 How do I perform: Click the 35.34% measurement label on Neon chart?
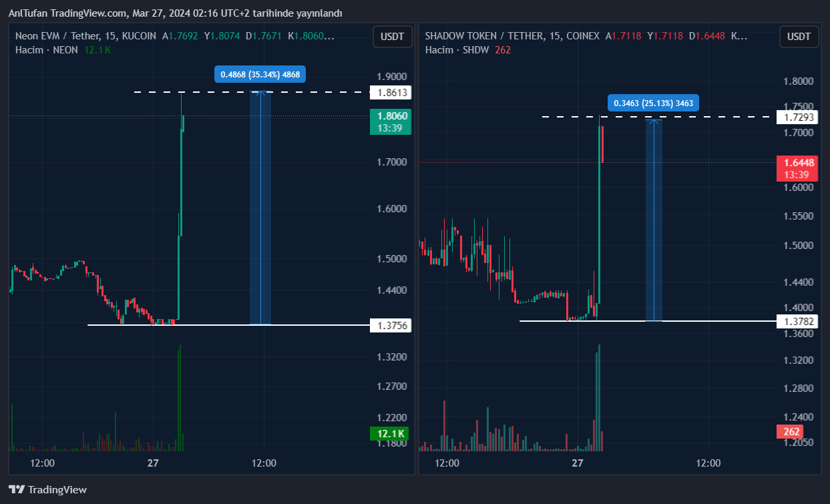260,75
